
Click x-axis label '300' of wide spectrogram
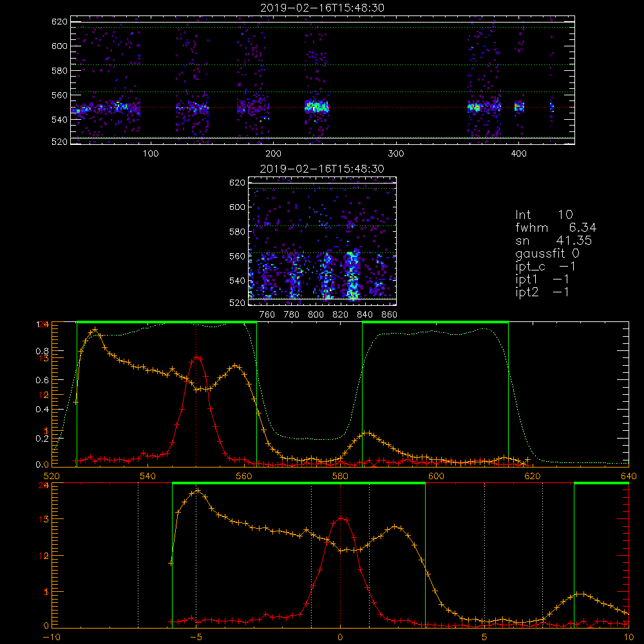pyautogui.click(x=396, y=154)
